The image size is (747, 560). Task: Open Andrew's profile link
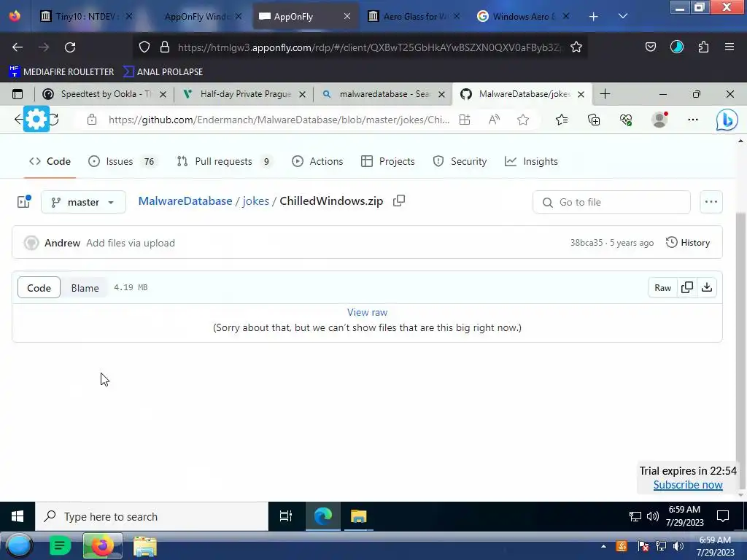[63, 243]
